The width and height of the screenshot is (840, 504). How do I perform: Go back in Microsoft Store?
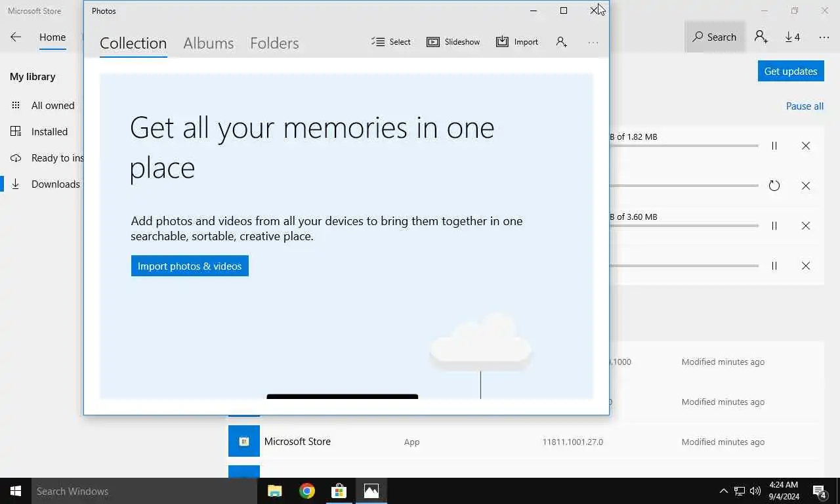click(x=16, y=37)
